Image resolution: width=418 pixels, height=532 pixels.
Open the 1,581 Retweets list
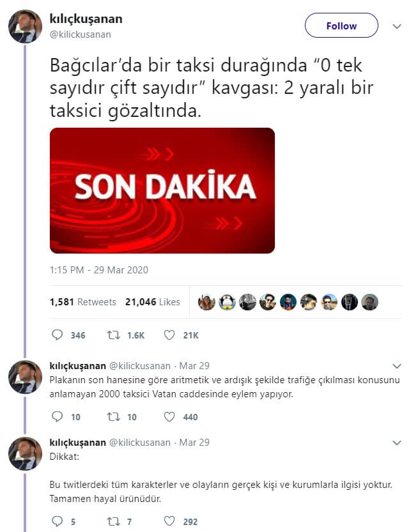pos(83,301)
